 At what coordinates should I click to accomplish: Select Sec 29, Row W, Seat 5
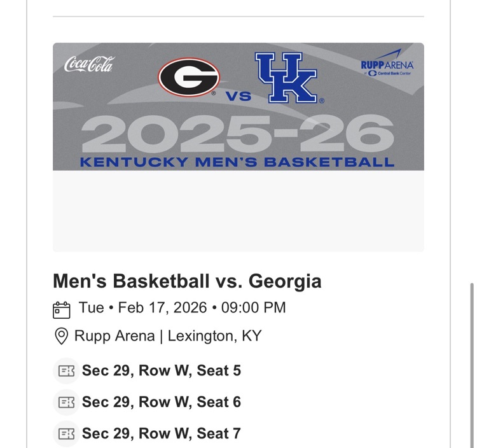(x=162, y=371)
